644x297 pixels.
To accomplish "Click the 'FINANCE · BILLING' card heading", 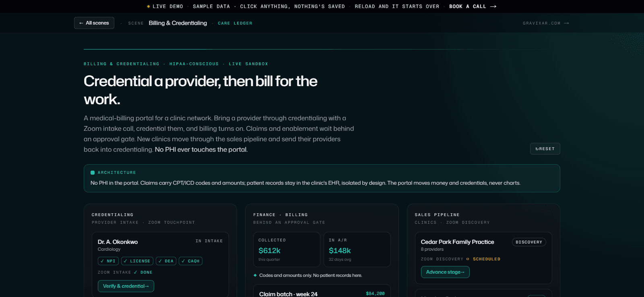I will pos(281,215).
